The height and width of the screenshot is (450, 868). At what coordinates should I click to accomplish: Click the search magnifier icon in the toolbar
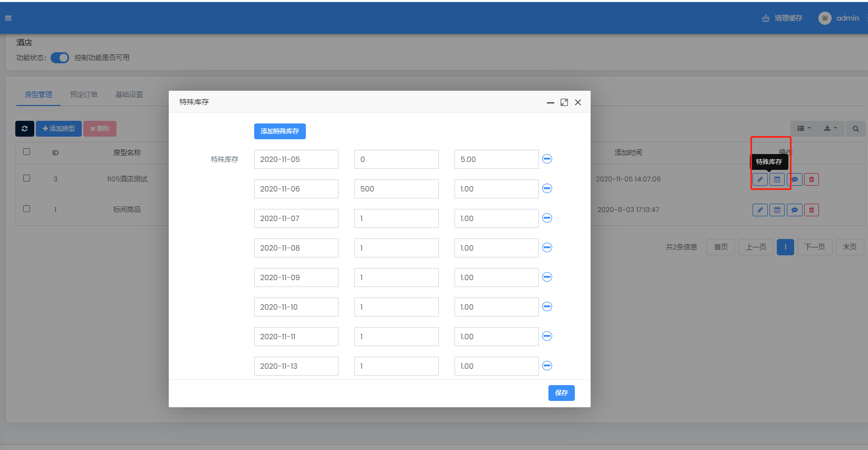point(855,129)
